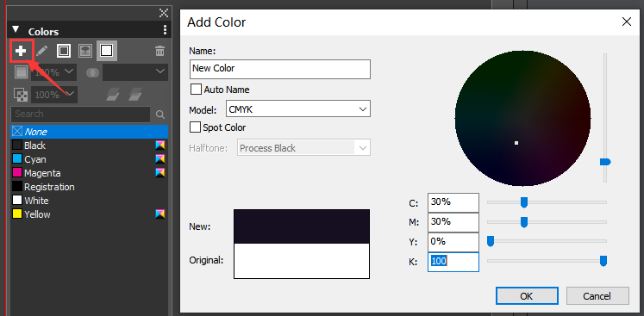Select None in the colors list
Image resolution: width=644 pixels, height=316 pixels.
pos(89,132)
